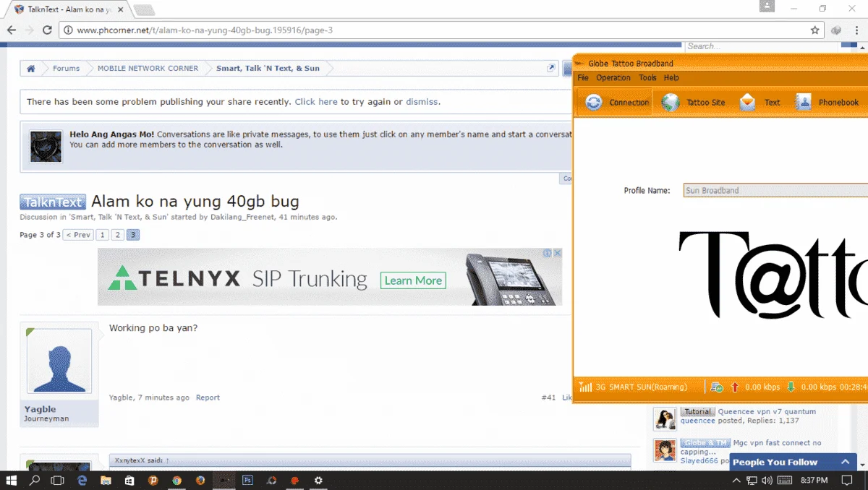The image size is (868, 490).
Task: Click Yagble's avatar image
Action: click(x=59, y=361)
